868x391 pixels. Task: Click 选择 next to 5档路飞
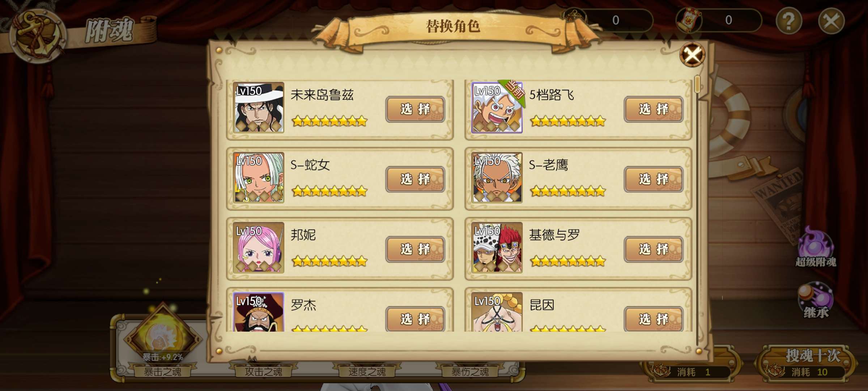click(x=654, y=109)
